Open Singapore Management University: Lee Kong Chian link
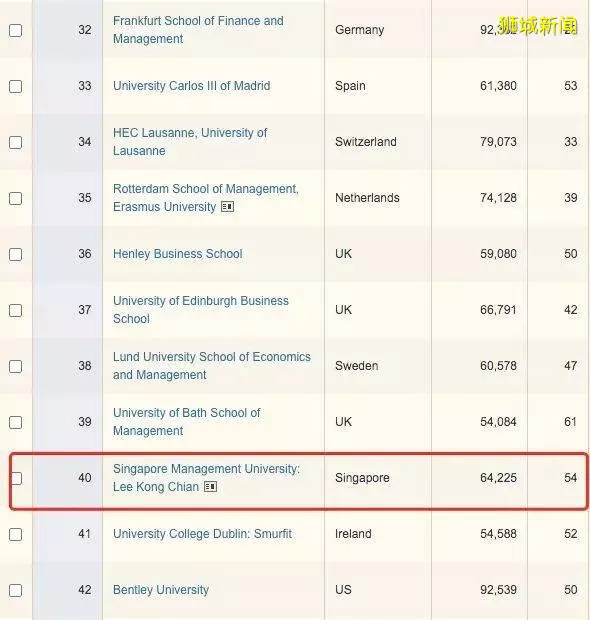The width and height of the screenshot is (590, 620). [206, 478]
